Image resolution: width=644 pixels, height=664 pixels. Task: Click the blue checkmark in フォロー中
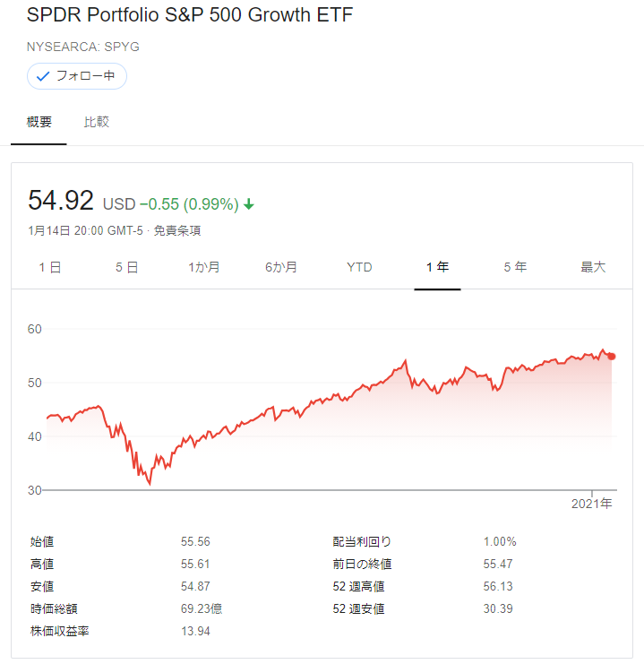[43, 77]
